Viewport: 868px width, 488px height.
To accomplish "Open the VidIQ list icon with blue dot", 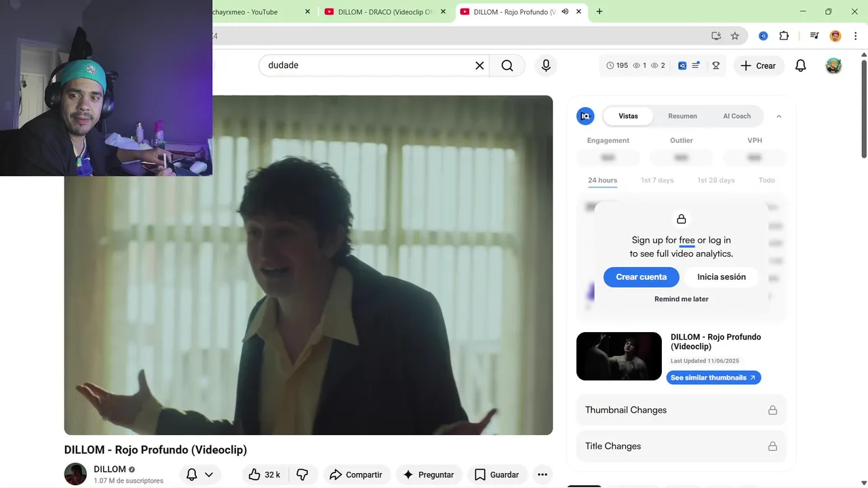I will [x=696, y=66].
